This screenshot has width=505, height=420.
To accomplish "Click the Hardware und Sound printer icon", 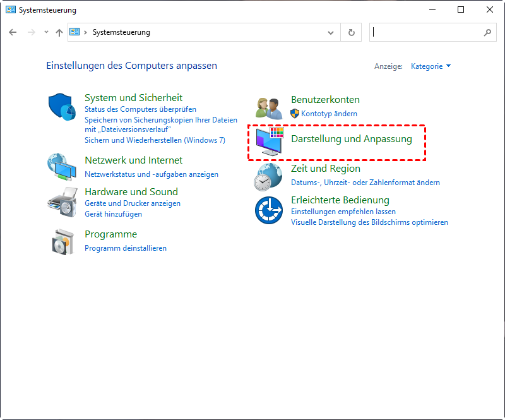I will (x=62, y=202).
